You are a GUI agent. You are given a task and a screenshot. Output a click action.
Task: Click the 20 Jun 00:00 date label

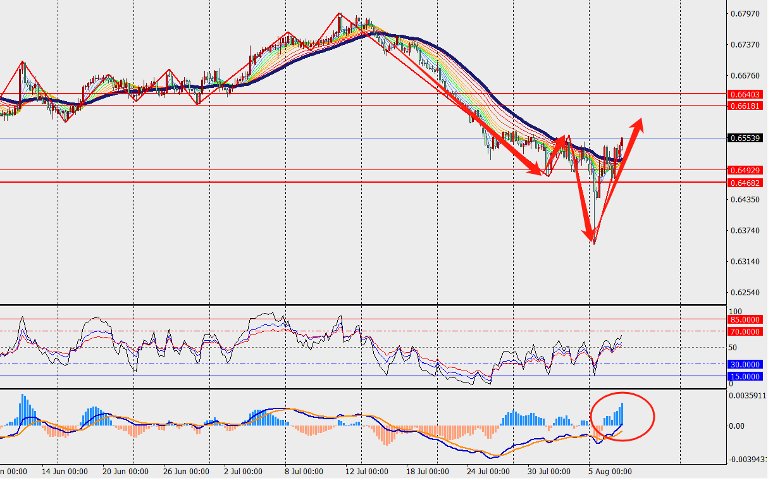click(126, 472)
